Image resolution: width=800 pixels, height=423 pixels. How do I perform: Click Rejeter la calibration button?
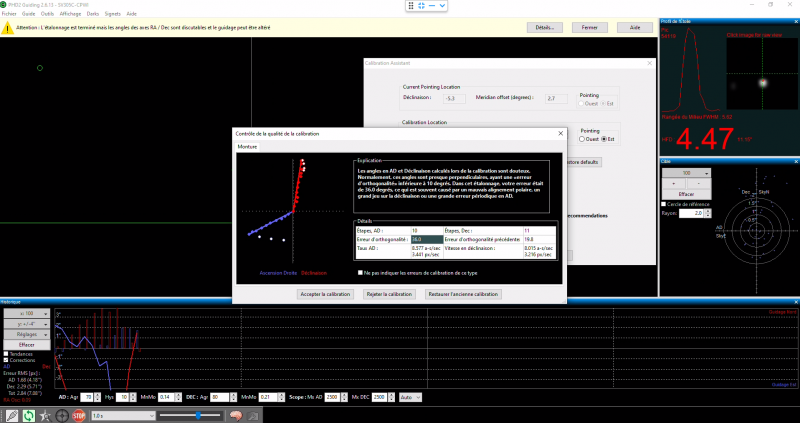(389, 294)
